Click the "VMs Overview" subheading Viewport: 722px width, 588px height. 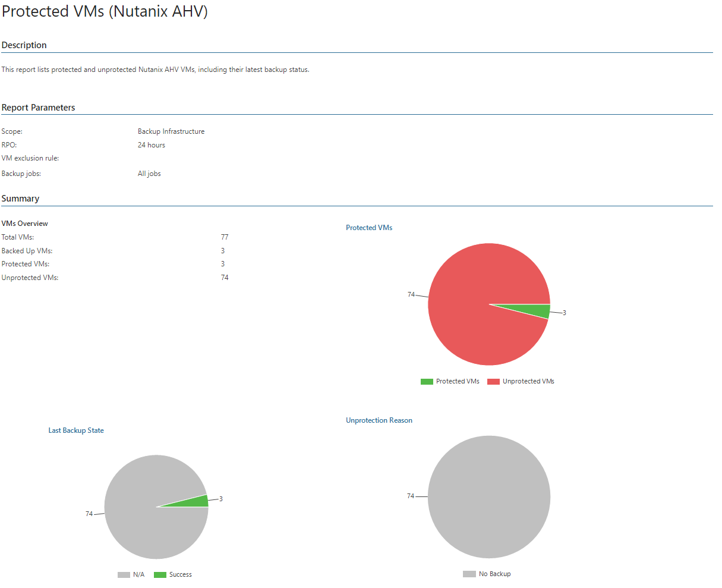tap(25, 224)
